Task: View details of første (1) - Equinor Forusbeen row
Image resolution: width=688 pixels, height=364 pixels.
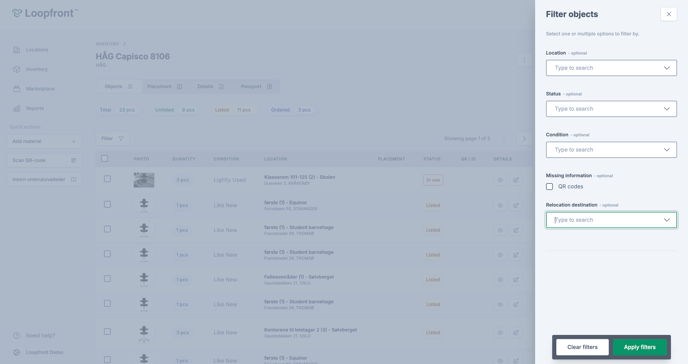Action: coord(500,205)
